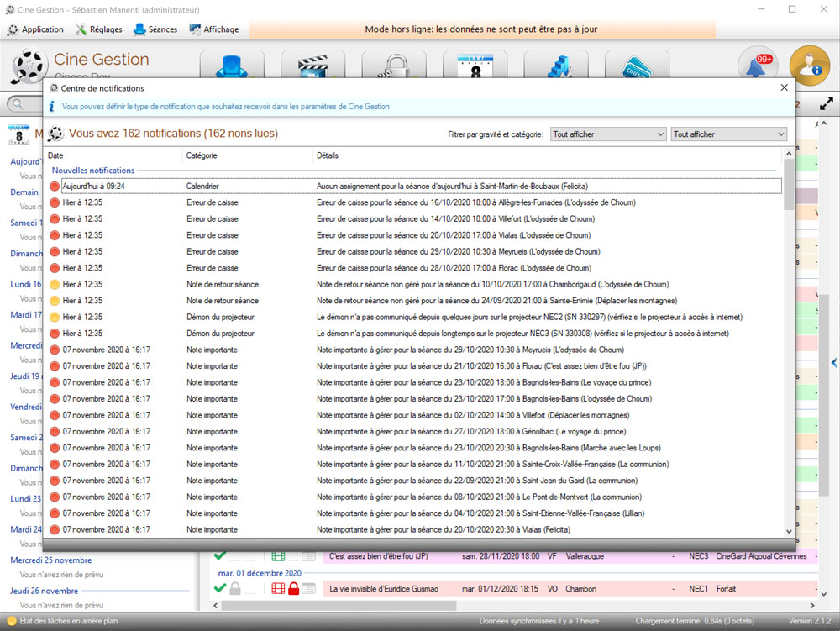
Task: Click yellow background tasks status icon
Action: click(x=11, y=622)
